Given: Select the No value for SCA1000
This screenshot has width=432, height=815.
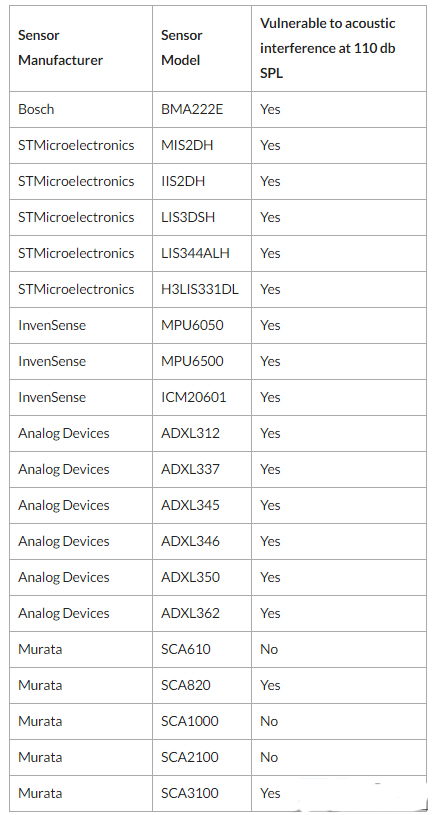Looking at the screenshot, I should coord(269,721).
